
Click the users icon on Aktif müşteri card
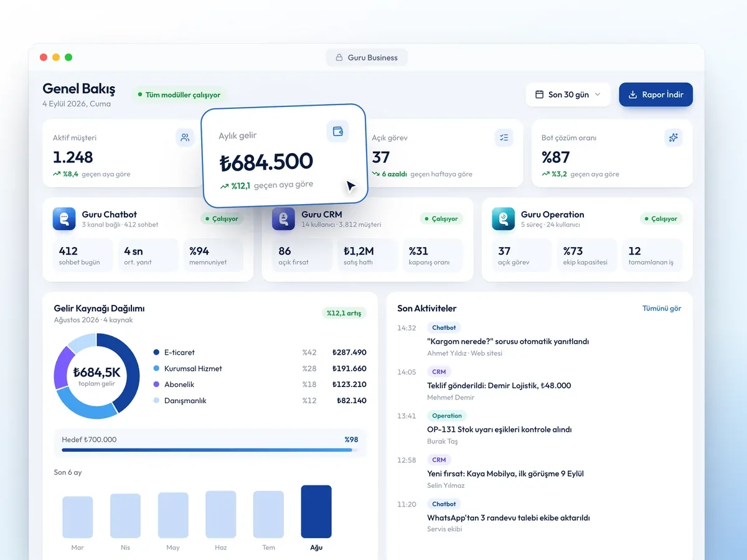(x=185, y=138)
